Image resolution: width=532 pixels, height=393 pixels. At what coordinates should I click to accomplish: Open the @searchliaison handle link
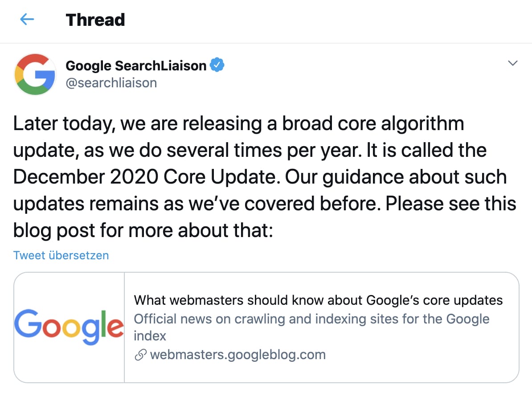point(111,83)
